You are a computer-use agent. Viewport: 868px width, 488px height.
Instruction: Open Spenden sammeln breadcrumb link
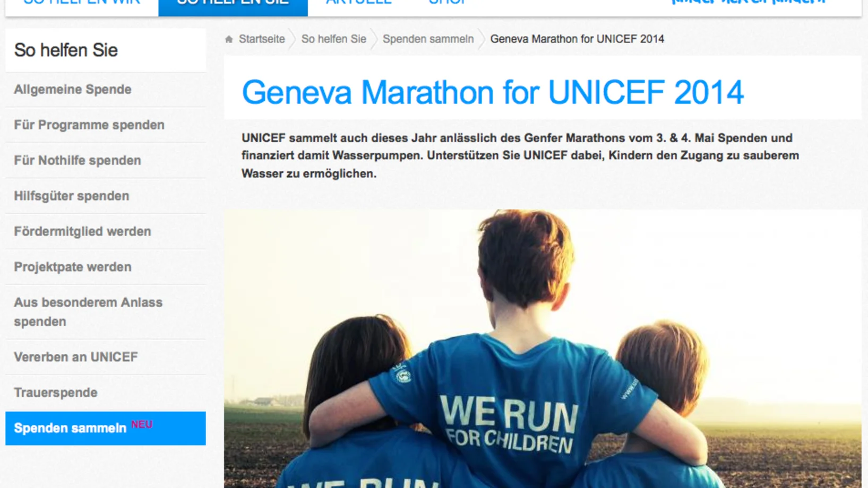click(x=428, y=39)
